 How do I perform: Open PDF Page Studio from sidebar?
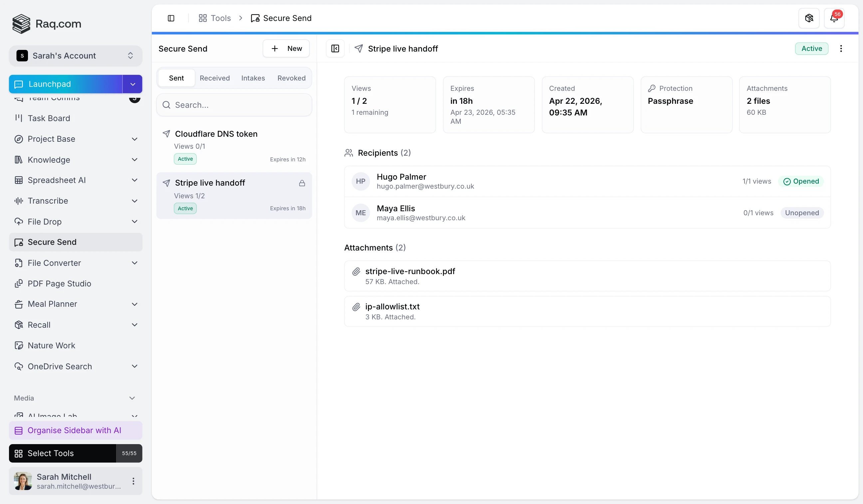[x=59, y=284]
